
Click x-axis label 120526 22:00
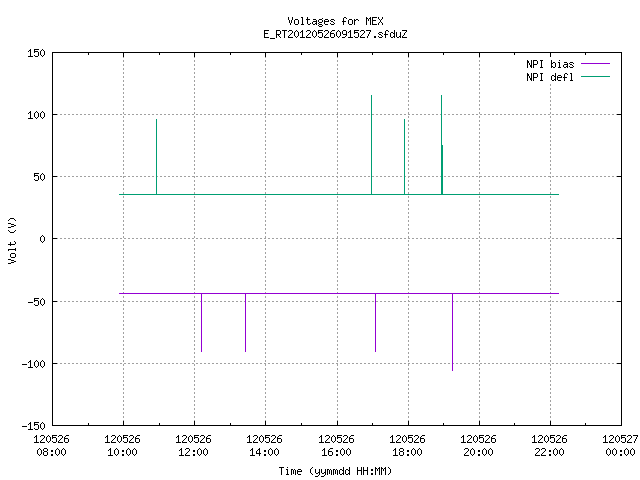pos(549,446)
